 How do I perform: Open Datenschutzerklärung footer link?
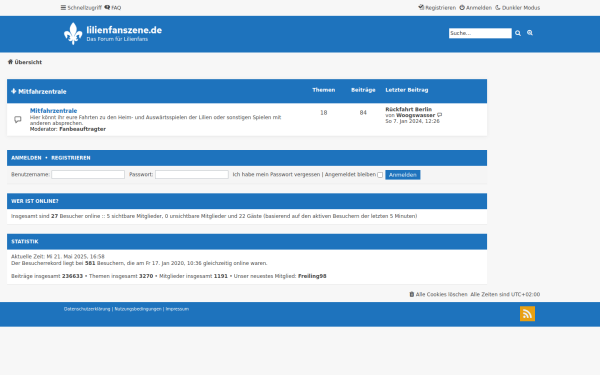point(87,309)
